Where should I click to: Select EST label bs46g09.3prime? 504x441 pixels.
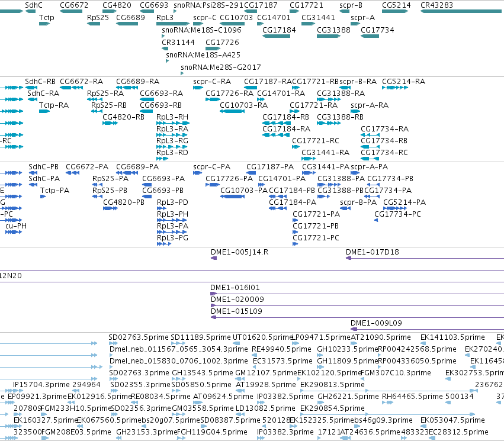coord(383,420)
